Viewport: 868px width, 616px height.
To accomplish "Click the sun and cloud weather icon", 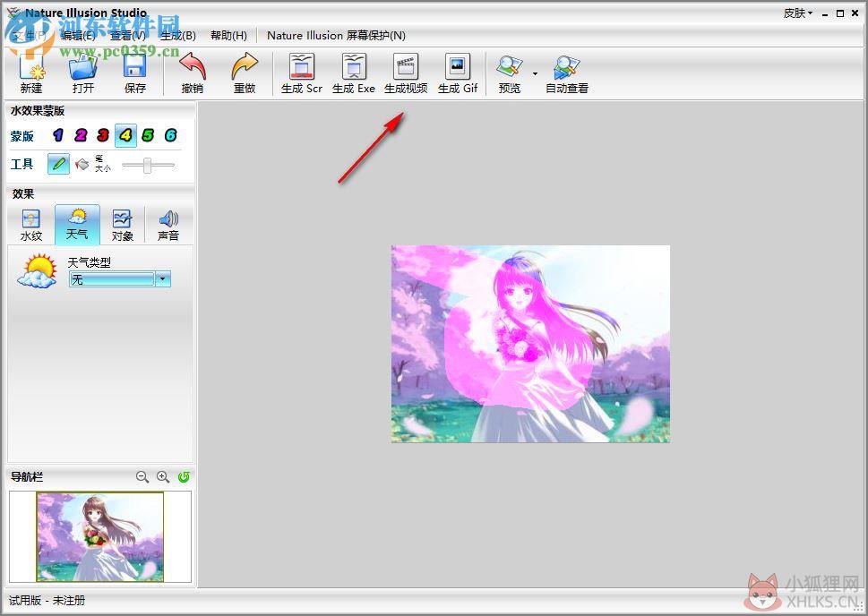I will click(37, 271).
